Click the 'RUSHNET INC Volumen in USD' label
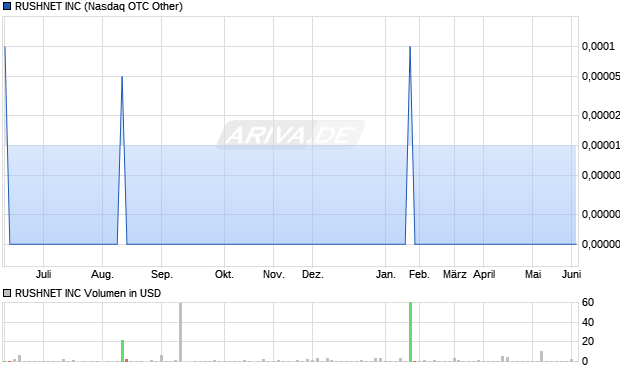 88,293
